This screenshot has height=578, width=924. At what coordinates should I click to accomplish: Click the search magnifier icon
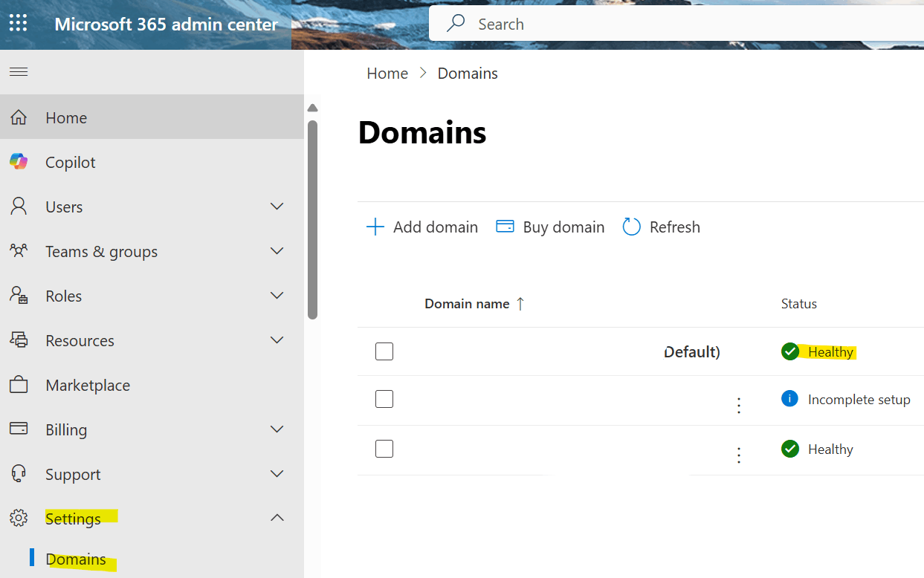click(x=455, y=24)
